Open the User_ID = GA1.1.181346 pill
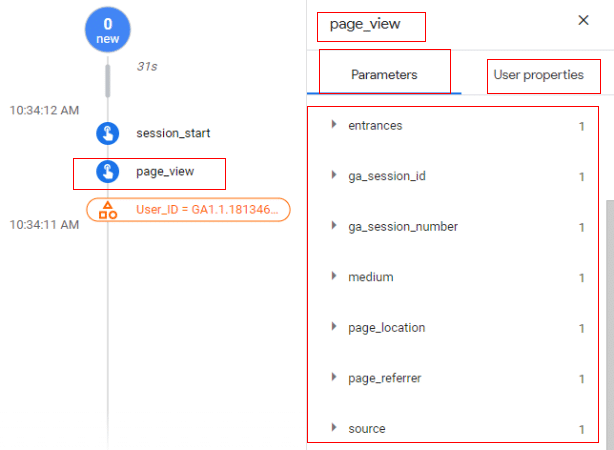The width and height of the screenshot is (614, 450). pos(210,210)
